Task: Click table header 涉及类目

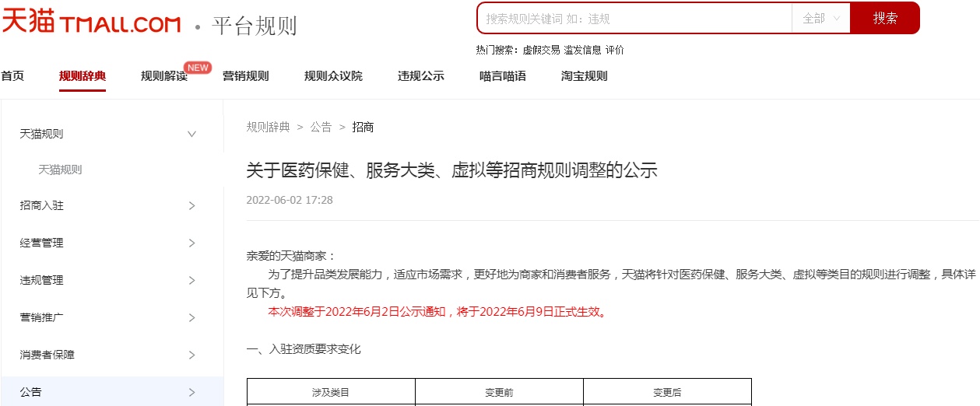Action: tap(331, 393)
